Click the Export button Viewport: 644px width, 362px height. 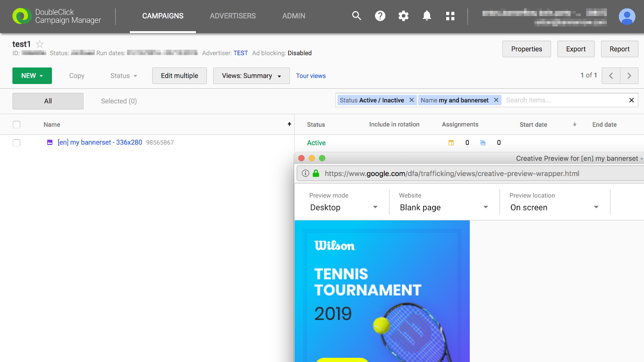(576, 49)
